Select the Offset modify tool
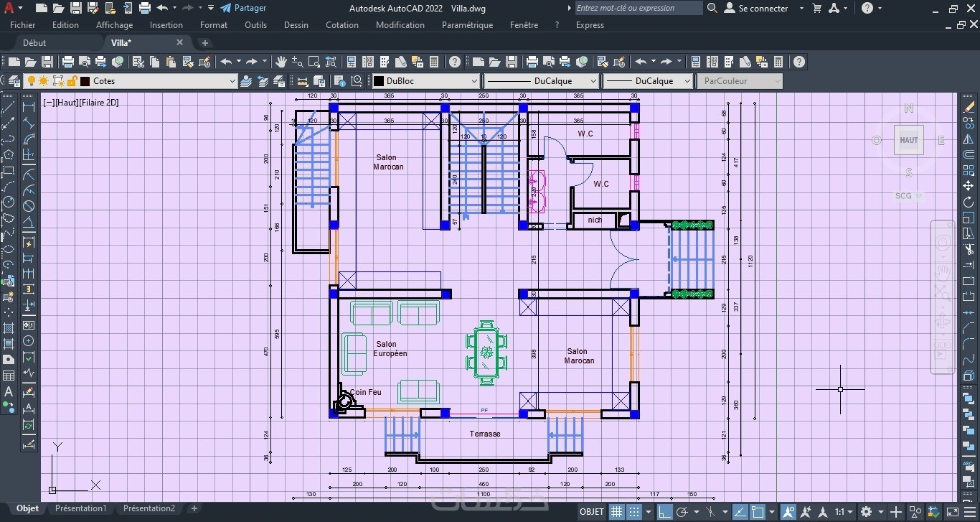 coord(969,154)
